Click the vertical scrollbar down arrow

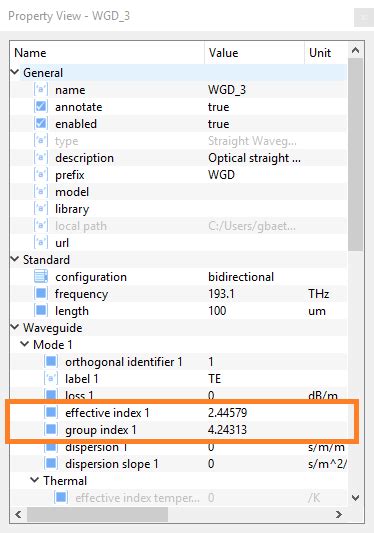click(x=356, y=498)
